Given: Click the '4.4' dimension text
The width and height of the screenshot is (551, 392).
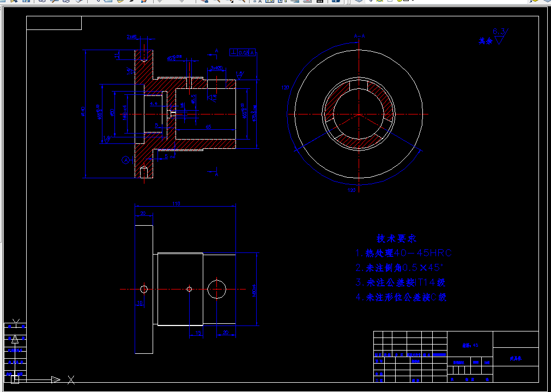Looking at the screenshot, I should click(154, 104).
